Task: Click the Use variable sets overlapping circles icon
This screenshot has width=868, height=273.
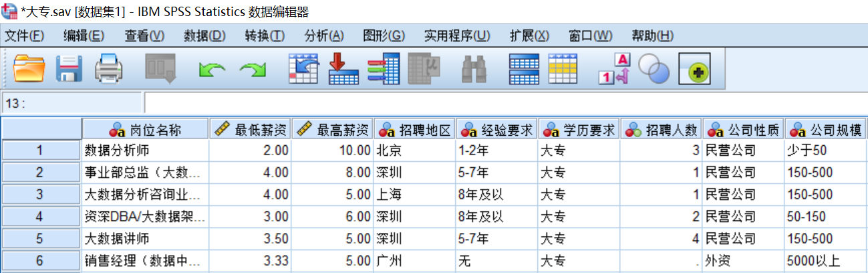Action: coord(654,69)
